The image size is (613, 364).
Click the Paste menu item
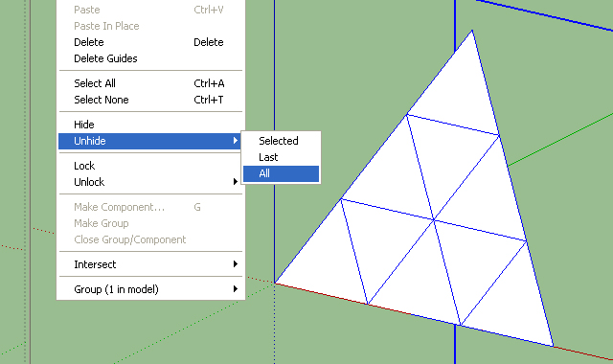click(150, 10)
